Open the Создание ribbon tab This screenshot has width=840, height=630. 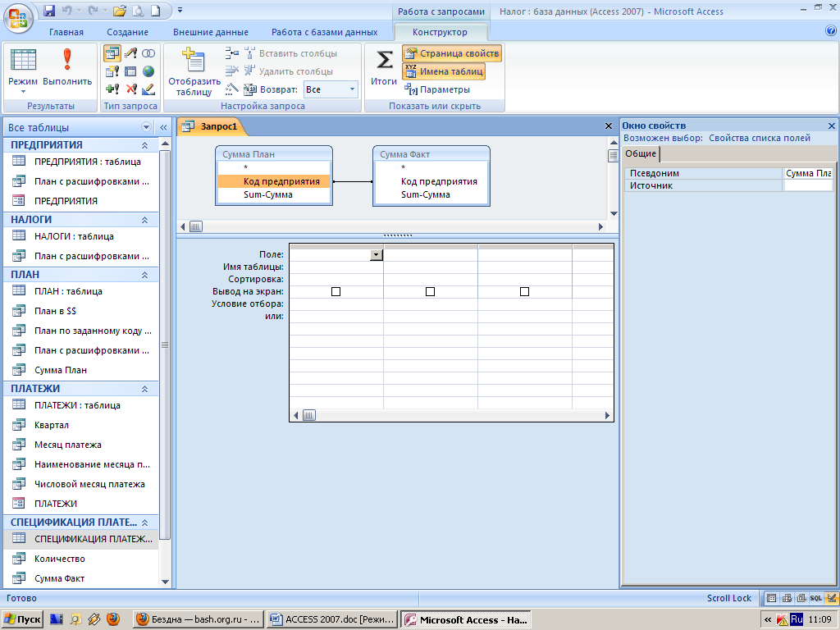pyautogui.click(x=127, y=32)
